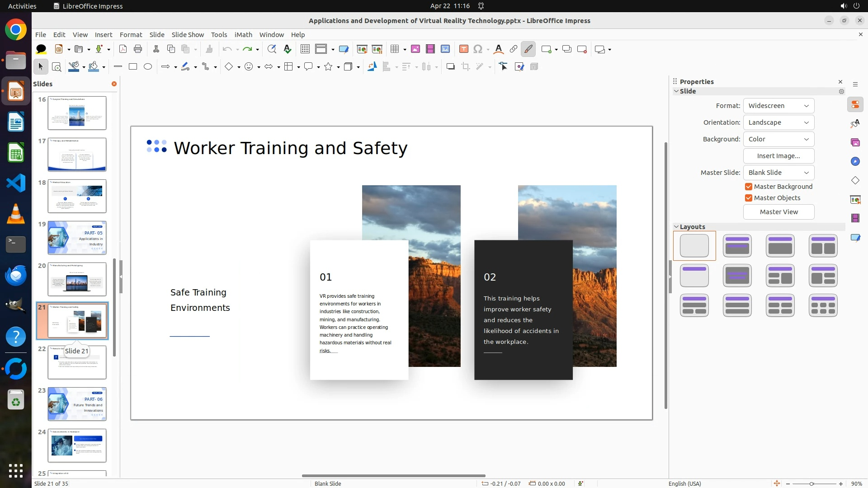Click the Insert Table icon
Viewport: 868px width, 488px height.
(x=395, y=49)
